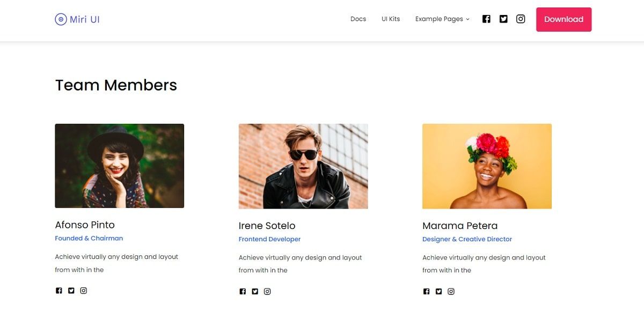
Task: Click Marama Petera's Facebook icon
Action: pos(426,291)
